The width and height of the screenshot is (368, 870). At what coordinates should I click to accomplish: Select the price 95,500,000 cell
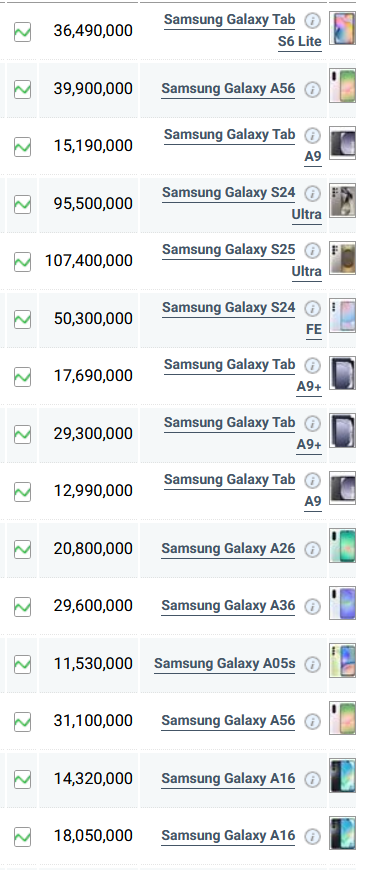(x=88, y=204)
